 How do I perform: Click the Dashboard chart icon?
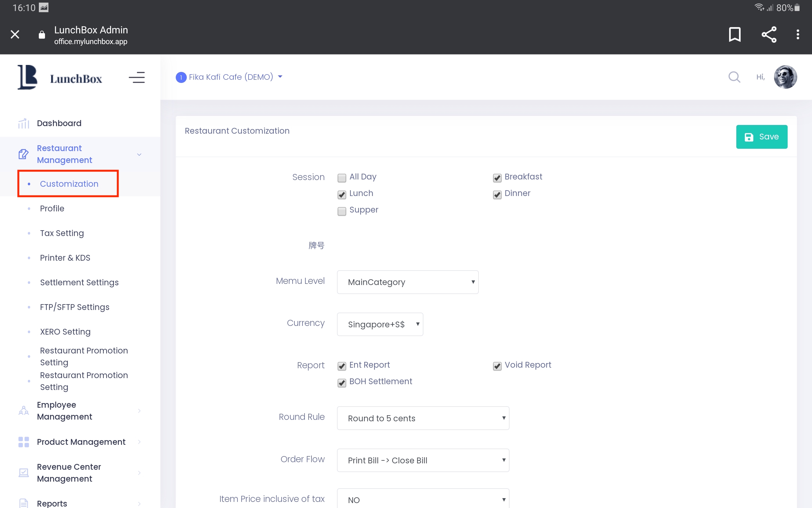23,123
